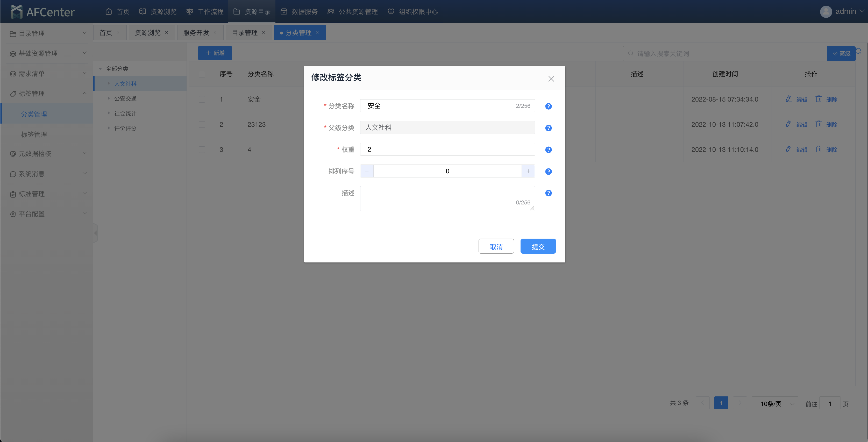The image size is (868, 442).
Task: Decrease the 排列序号 value
Action: click(x=367, y=171)
